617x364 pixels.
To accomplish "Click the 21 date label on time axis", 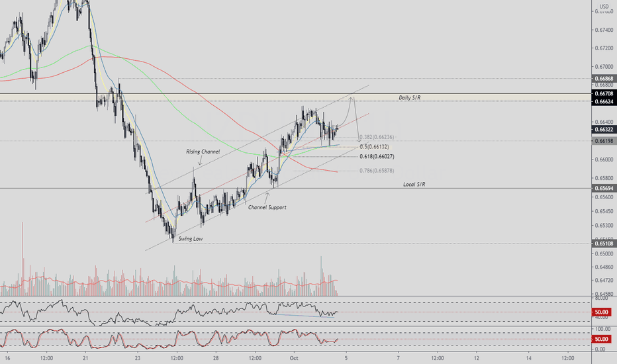I will (x=85, y=359).
